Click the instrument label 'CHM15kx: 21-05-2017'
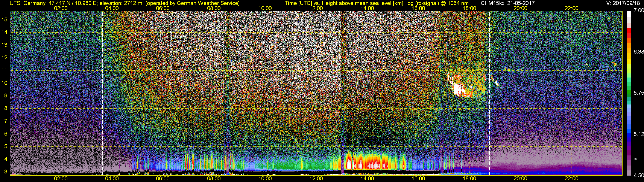 508,3
